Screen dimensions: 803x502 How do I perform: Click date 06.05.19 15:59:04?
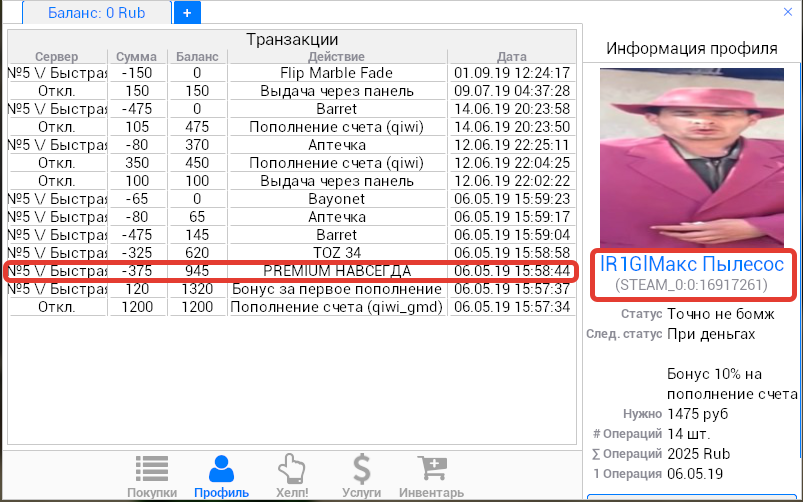(x=512, y=235)
